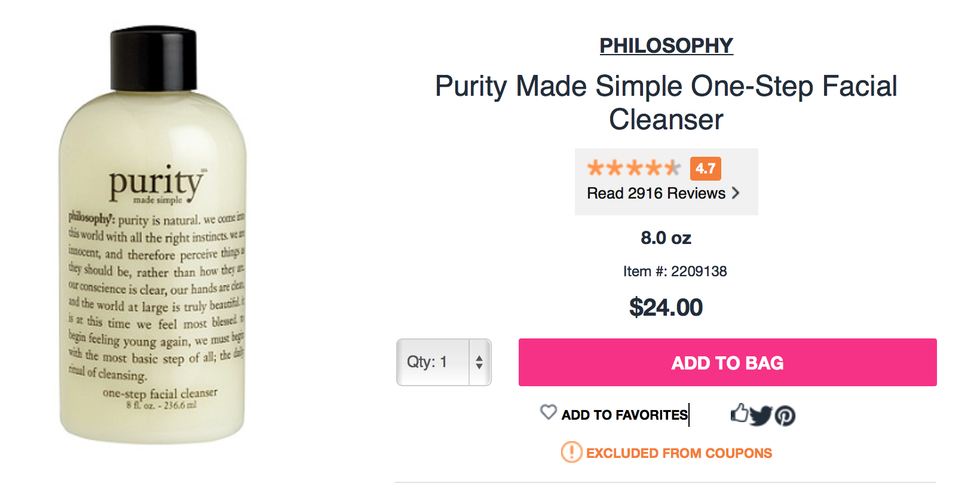Click the heart favorites icon
The width and height of the screenshot is (980, 488).
548,412
